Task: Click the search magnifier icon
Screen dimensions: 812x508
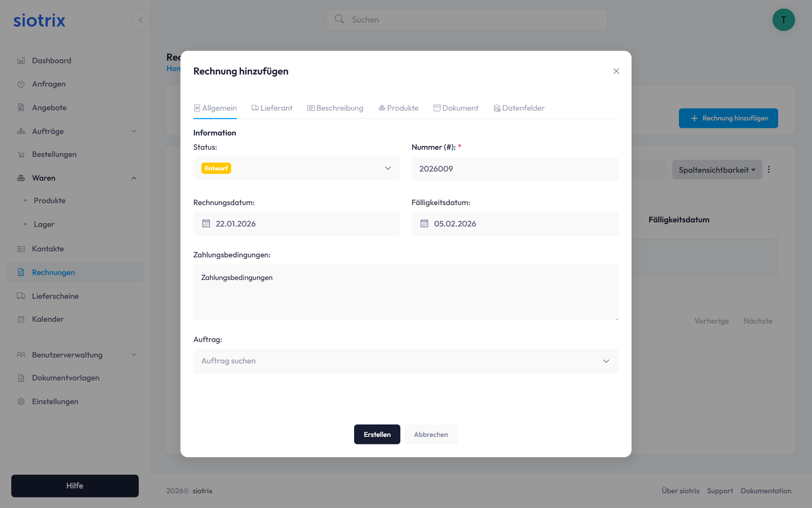Action: tap(339, 19)
